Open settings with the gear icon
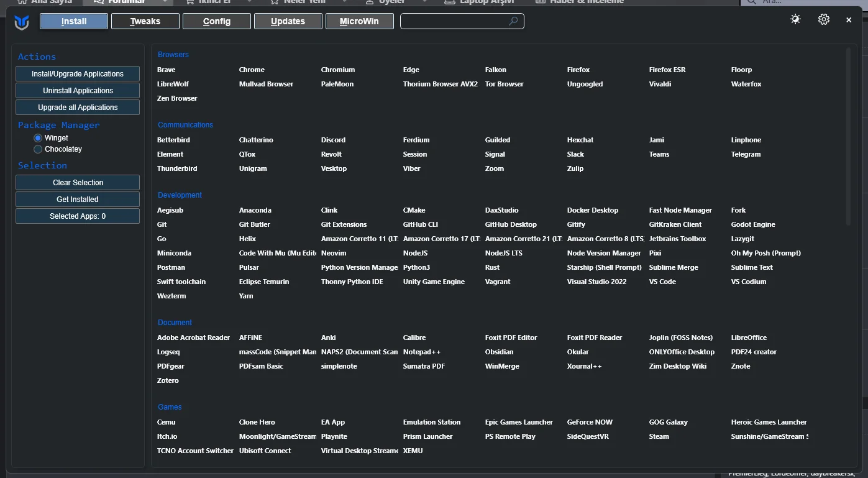Screen dimensions: 868x478 click(x=824, y=19)
